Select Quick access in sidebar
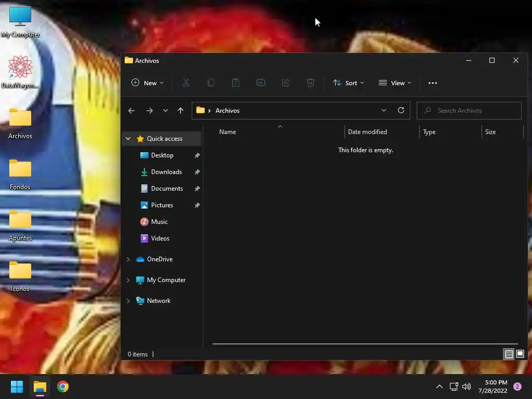This screenshot has height=399, width=532. 165,138
